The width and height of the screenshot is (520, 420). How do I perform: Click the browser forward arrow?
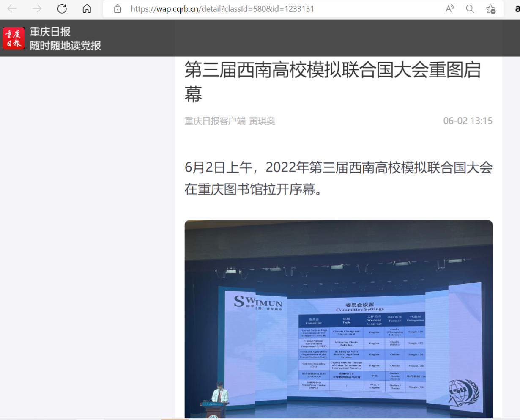[37, 9]
